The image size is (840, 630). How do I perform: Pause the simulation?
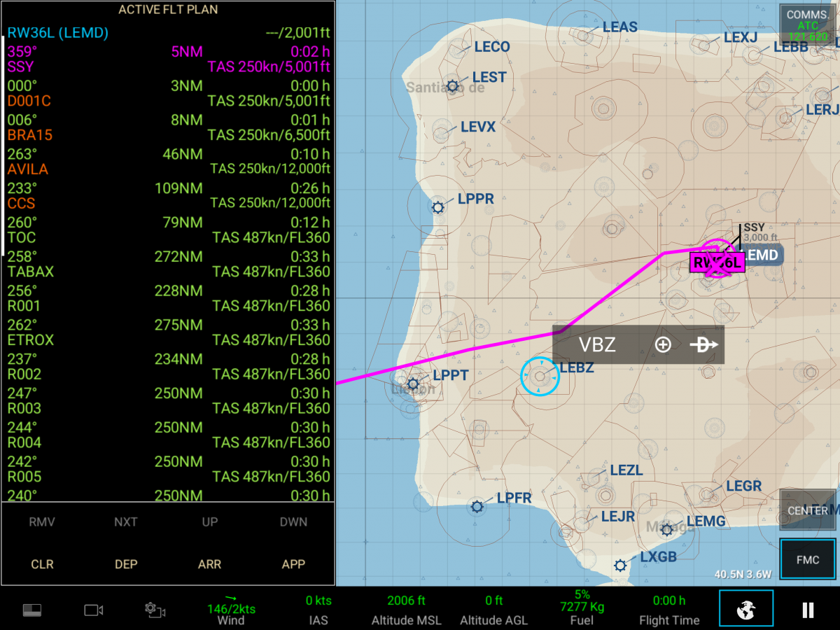coord(808,610)
